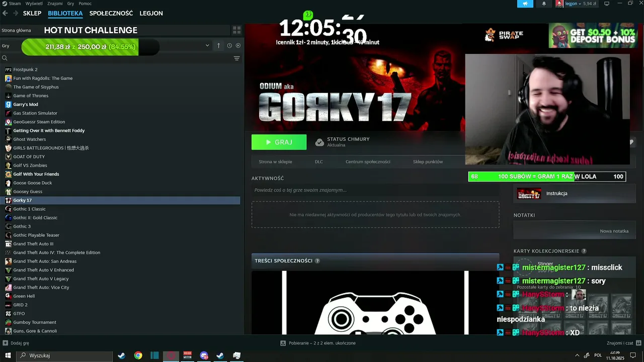This screenshot has height=362, width=644.
Task: Toggle sort by recent activity clock
Action: 229,45
